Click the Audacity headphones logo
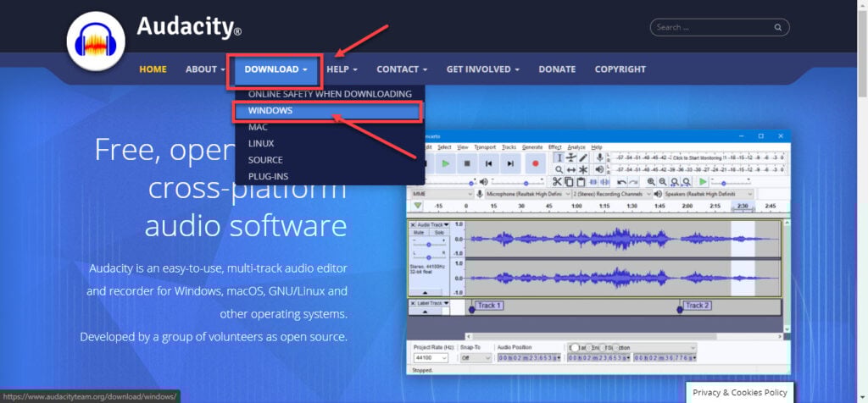This screenshot has width=868, height=403. click(x=96, y=41)
